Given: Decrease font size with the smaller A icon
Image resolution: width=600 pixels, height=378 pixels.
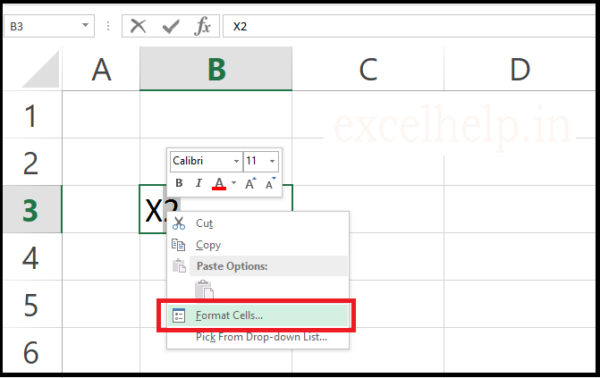Looking at the screenshot, I should point(271,183).
